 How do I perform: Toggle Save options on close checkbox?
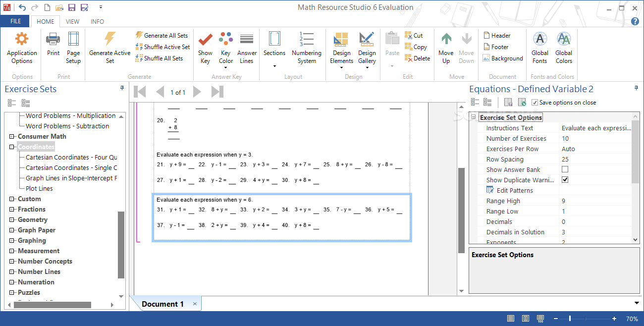[535, 103]
